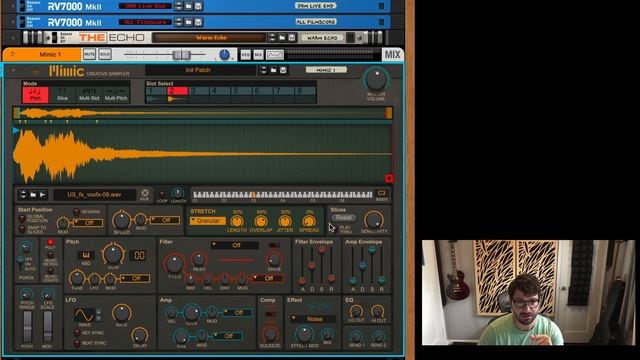Screen dimensions: 640x360
Task: Enable Reverse playback
Action: click(76, 212)
